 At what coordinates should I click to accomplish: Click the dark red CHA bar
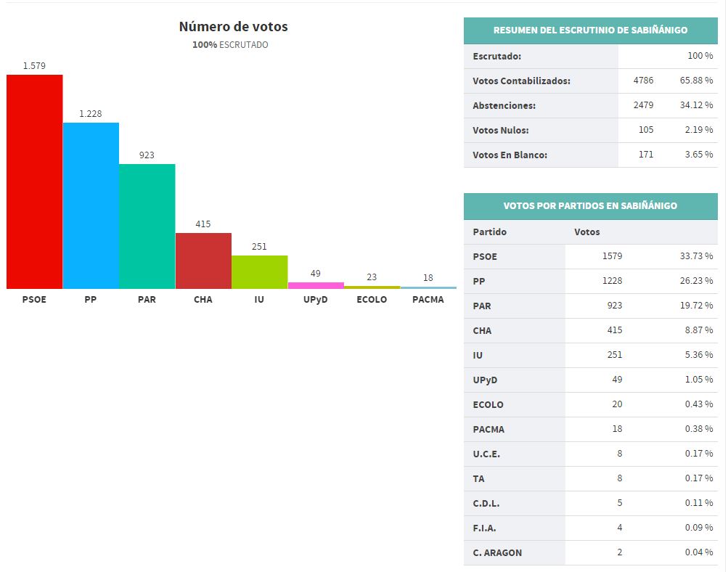point(203,261)
